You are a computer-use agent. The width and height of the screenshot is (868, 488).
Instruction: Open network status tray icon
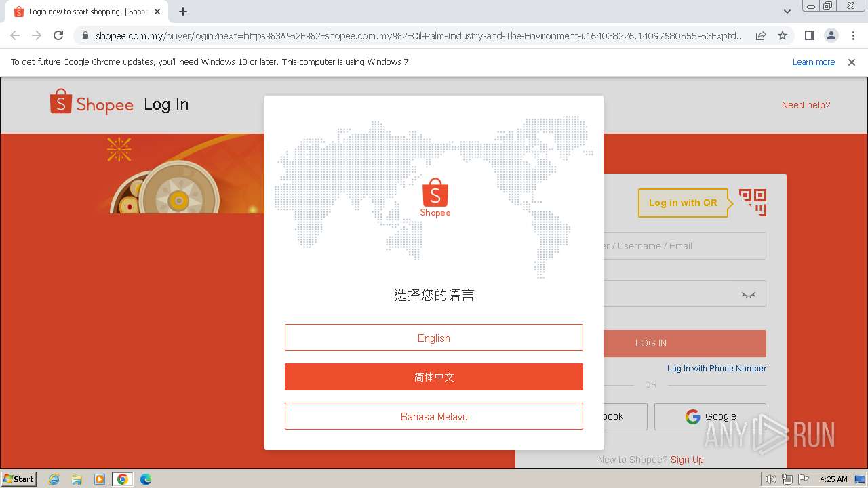pyautogui.click(x=787, y=479)
